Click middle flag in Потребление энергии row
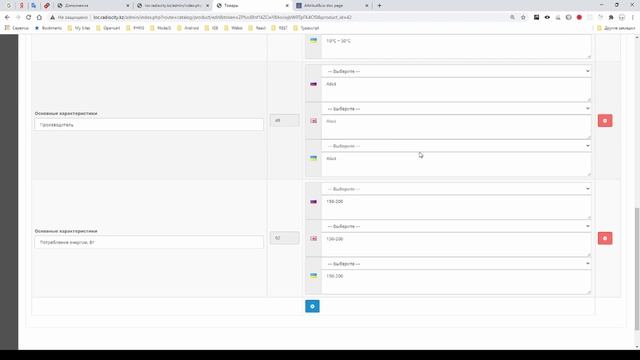Image resolution: width=640 pixels, height=360 pixels. (313, 238)
